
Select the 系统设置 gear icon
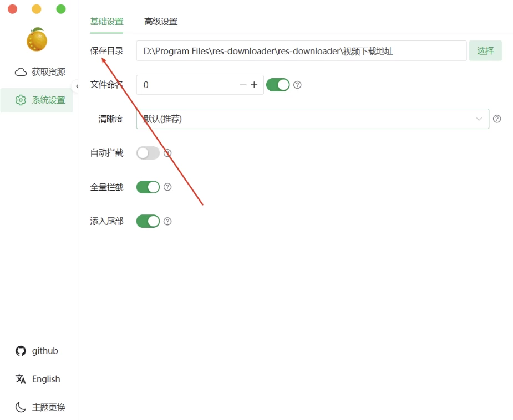pyautogui.click(x=20, y=101)
